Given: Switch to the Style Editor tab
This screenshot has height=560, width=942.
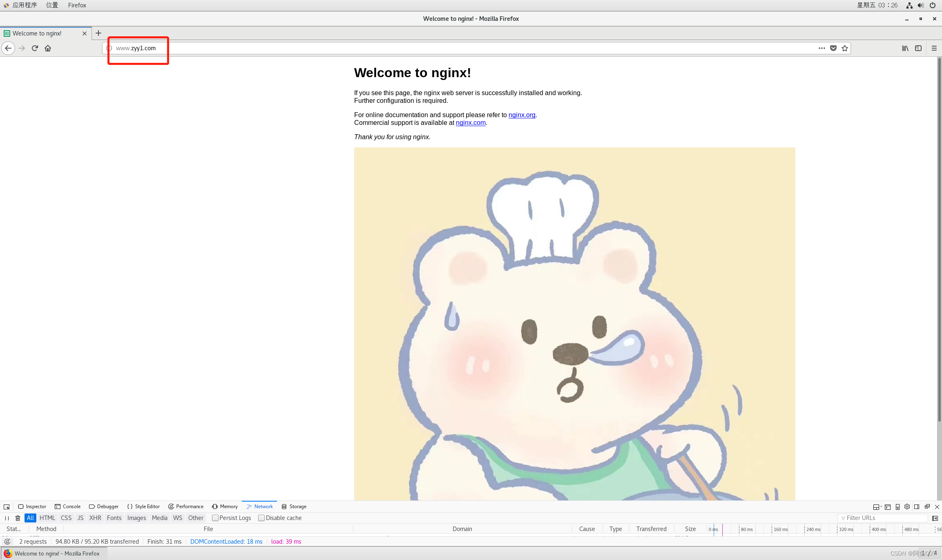Looking at the screenshot, I should pos(143,507).
